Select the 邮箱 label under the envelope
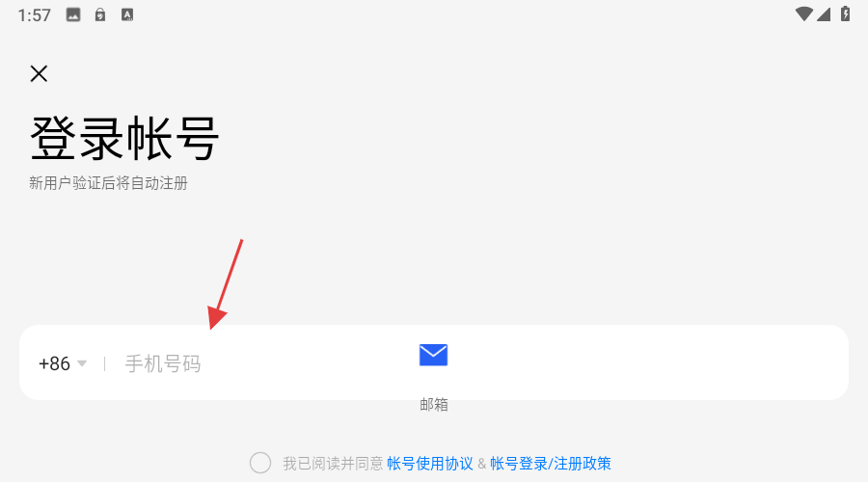Screen dimensions: 868x482 coord(434,405)
